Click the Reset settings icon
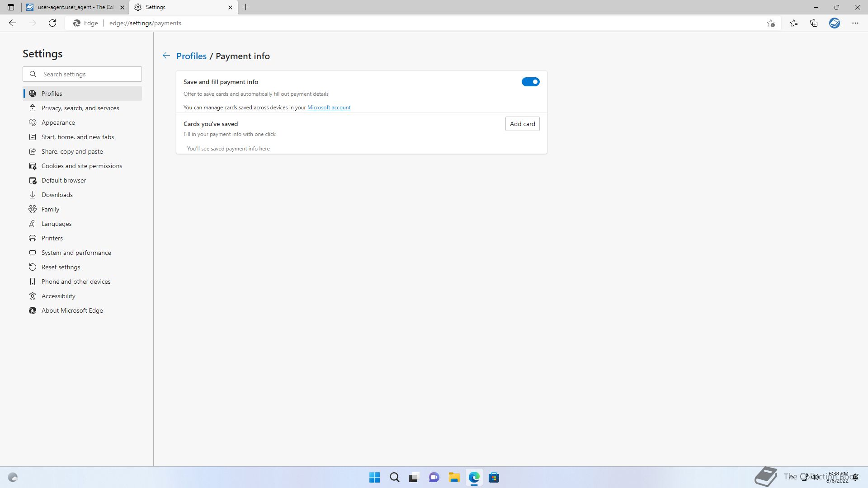 pyautogui.click(x=33, y=267)
